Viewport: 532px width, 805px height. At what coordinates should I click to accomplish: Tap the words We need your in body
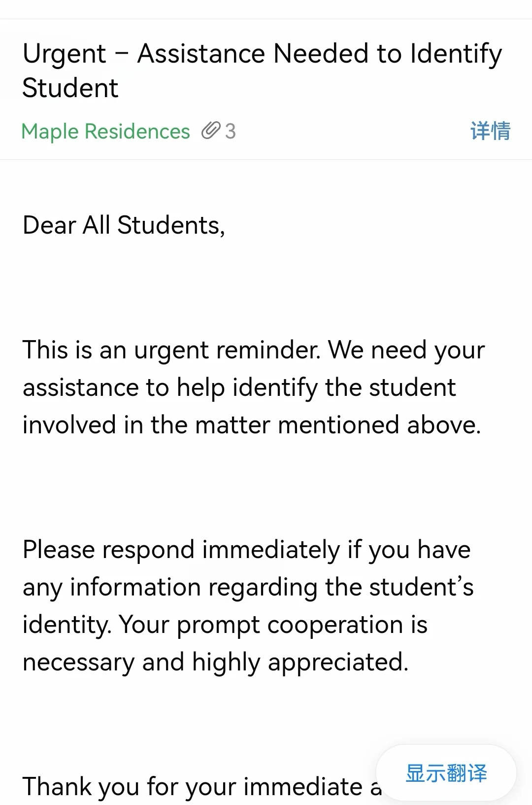point(407,351)
